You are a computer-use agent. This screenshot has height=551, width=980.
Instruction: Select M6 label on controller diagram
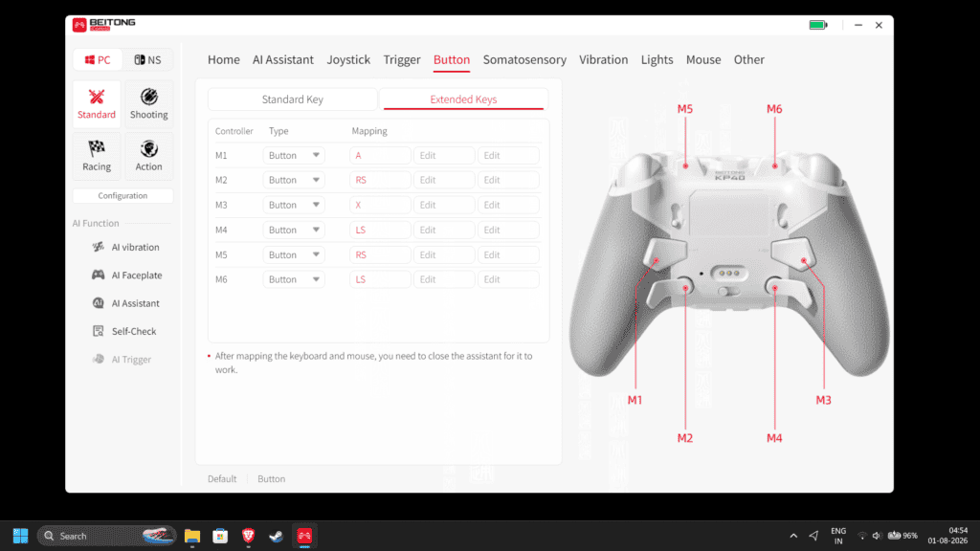point(774,109)
